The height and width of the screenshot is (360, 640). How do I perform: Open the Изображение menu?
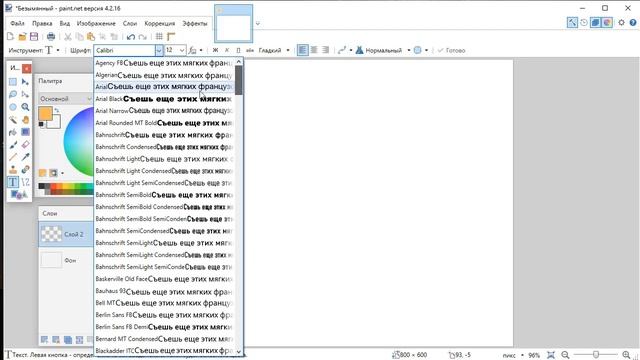(96, 23)
